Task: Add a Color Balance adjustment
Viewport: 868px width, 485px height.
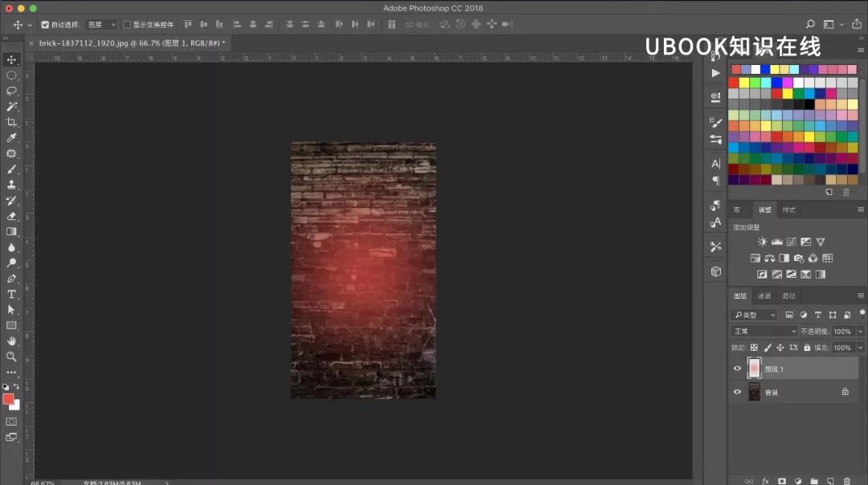Action: 769,259
